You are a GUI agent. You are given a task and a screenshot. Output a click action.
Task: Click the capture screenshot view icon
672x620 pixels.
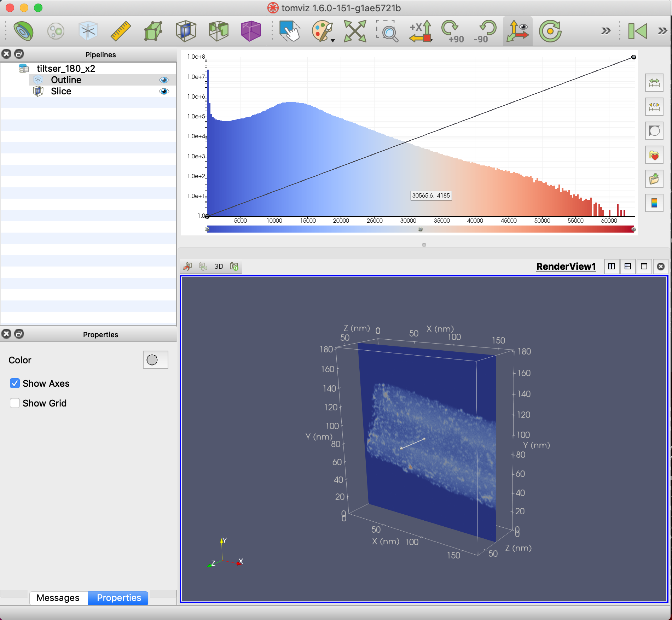(234, 267)
